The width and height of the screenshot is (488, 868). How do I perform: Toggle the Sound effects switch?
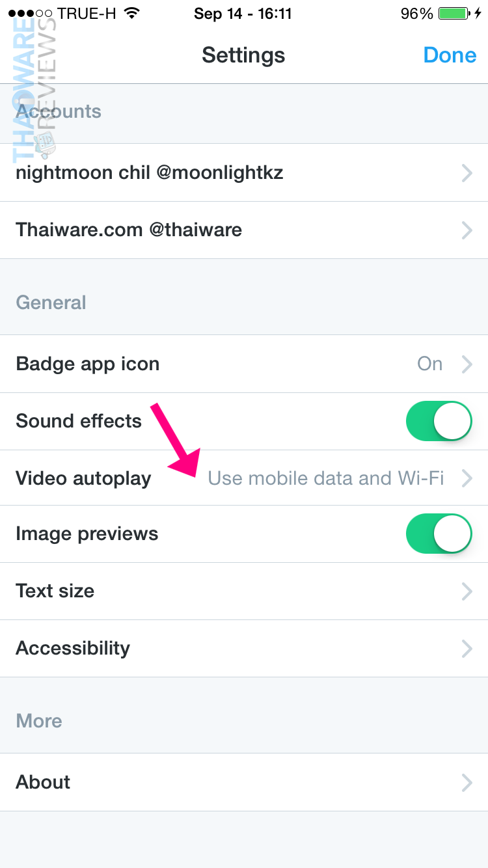point(439,421)
